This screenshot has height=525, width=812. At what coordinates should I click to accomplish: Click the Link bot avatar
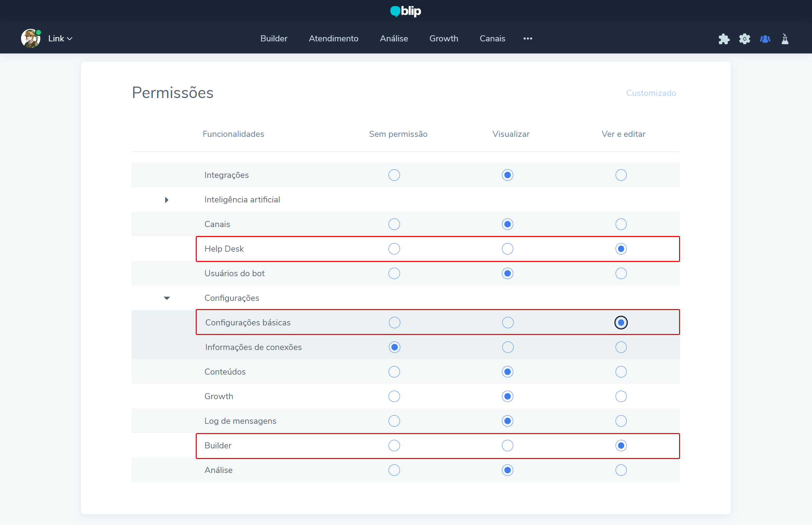point(30,38)
